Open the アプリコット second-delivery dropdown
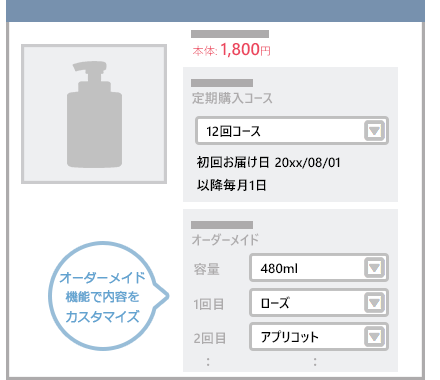The width and height of the screenshot is (440, 380). point(319,337)
